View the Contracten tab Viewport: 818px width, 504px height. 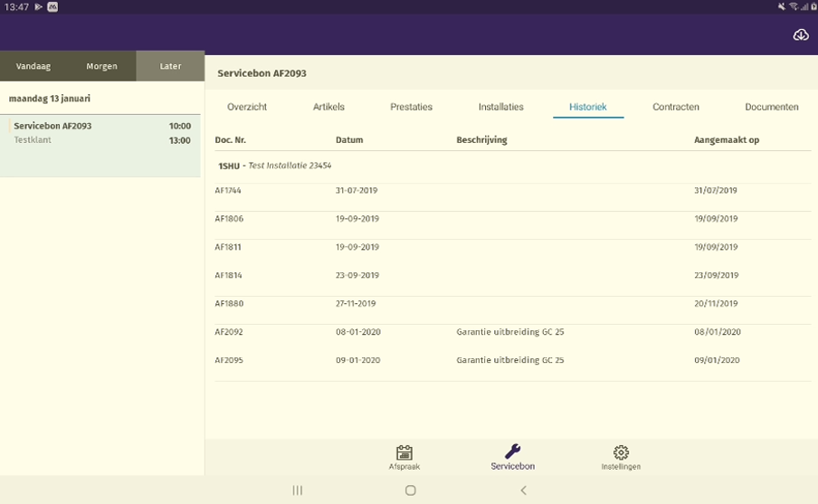pyautogui.click(x=675, y=107)
